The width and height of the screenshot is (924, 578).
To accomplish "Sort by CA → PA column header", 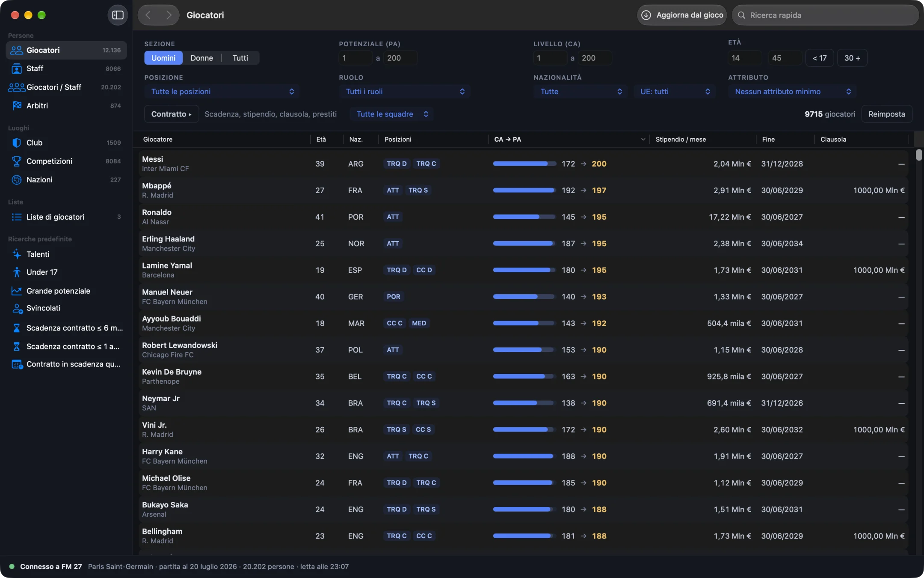I will click(569, 139).
